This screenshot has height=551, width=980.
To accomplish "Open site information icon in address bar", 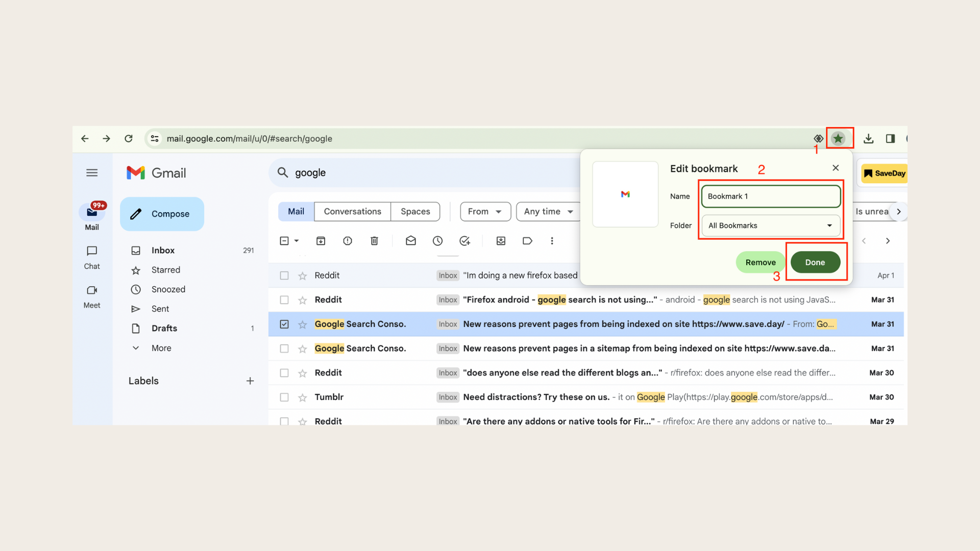I will pyautogui.click(x=155, y=139).
